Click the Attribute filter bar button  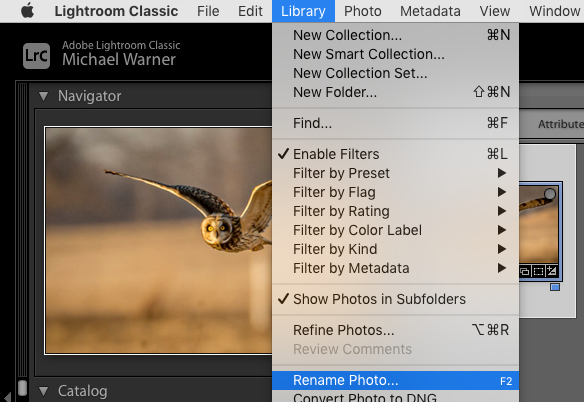[561, 124]
